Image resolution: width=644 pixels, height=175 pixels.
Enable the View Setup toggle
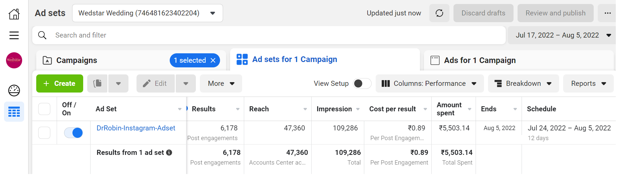(362, 83)
